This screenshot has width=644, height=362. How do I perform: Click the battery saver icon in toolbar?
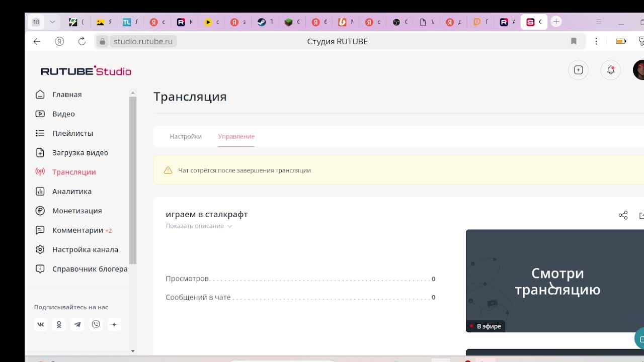click(x=621, y=41)
